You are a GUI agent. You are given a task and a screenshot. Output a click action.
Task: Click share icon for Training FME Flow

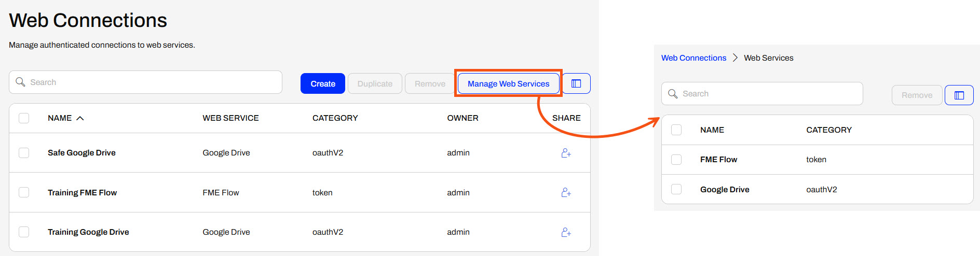click(566, 192)
